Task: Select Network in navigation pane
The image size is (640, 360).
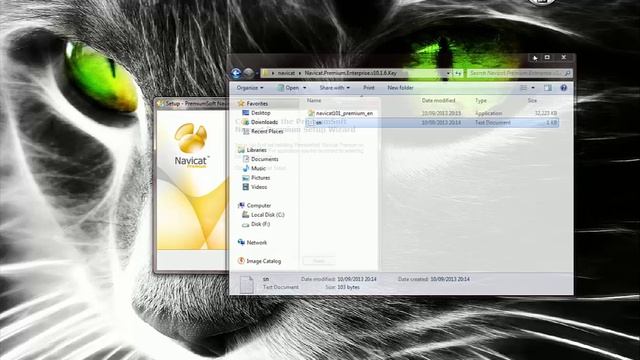Action: pyautogui.click(x=256, y=242)
